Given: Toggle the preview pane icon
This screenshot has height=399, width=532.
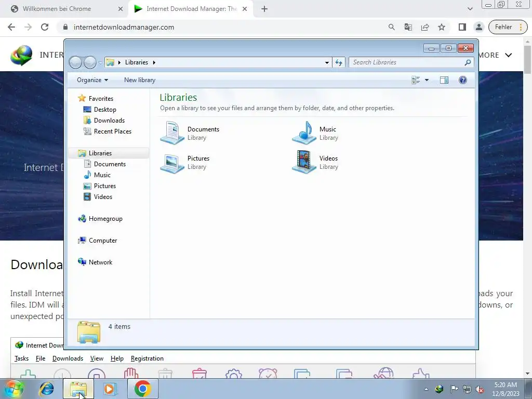Looking at the screenshot, I should (x=444, y=80).
